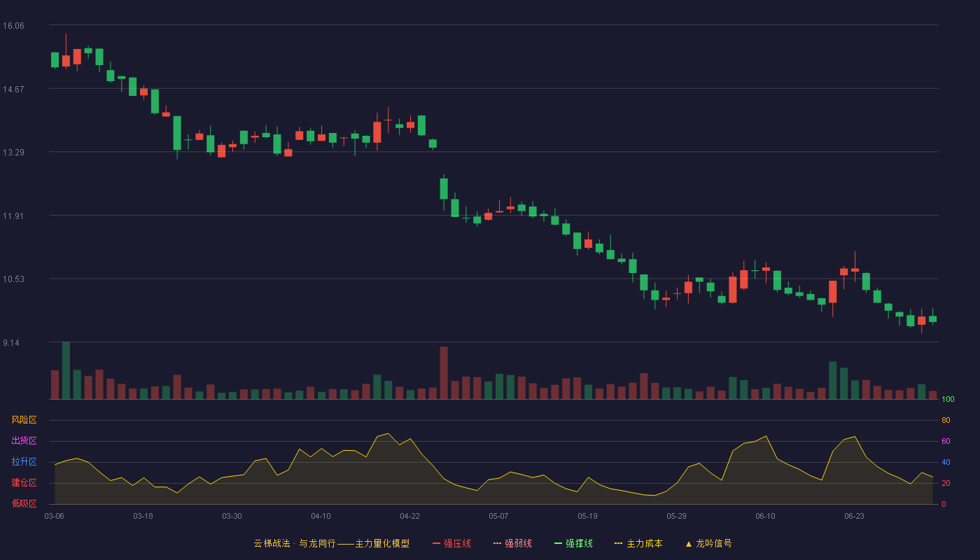Select the 拉升区 zone label
This screenshot has height=560, width=980.
coord(24,462)
